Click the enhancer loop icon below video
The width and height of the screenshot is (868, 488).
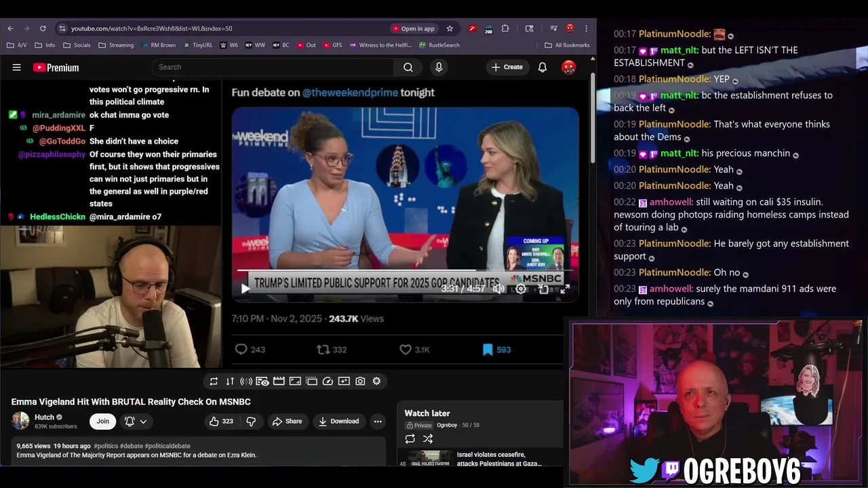pos(214,381)
